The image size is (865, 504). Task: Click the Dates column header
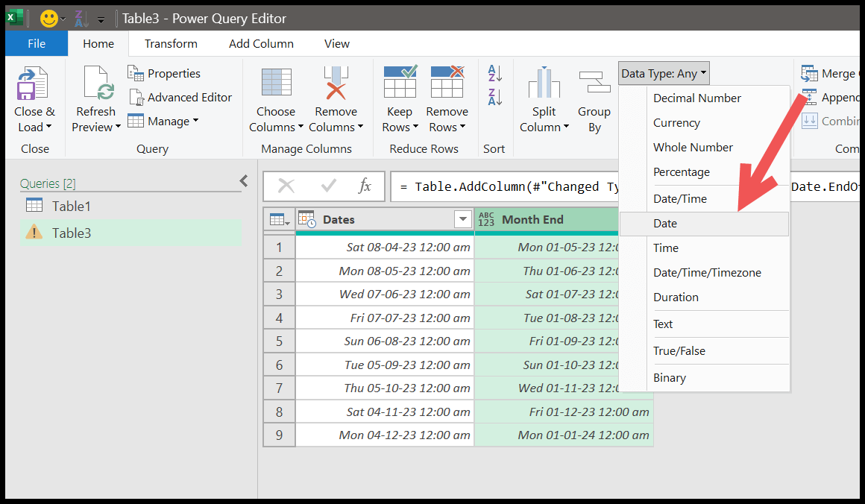click(385, 219)
